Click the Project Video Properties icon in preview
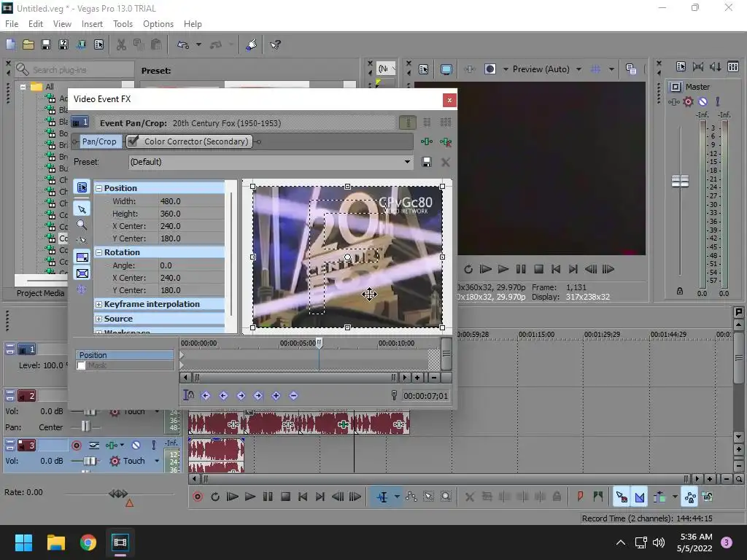 coord(424,69)
